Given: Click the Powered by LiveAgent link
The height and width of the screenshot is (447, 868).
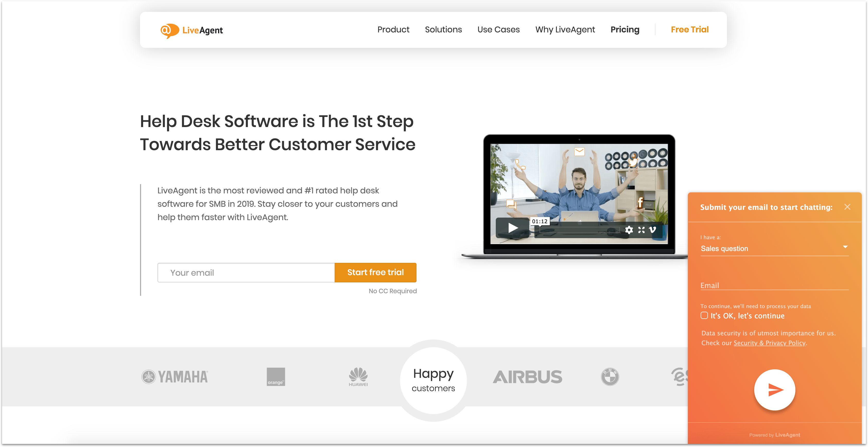Looking at the screenshot, I should pyautogui.click(x=774, y=435).
